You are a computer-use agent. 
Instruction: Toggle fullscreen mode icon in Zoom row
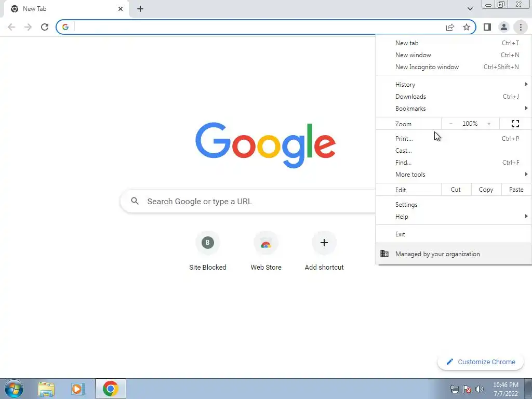click(x=515, y=124)
